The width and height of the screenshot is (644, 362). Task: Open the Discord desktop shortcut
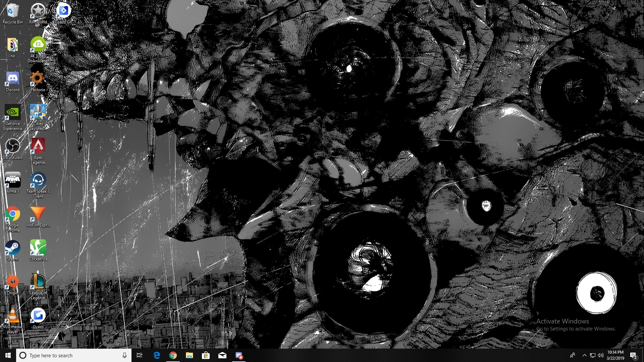coord(13,79)
